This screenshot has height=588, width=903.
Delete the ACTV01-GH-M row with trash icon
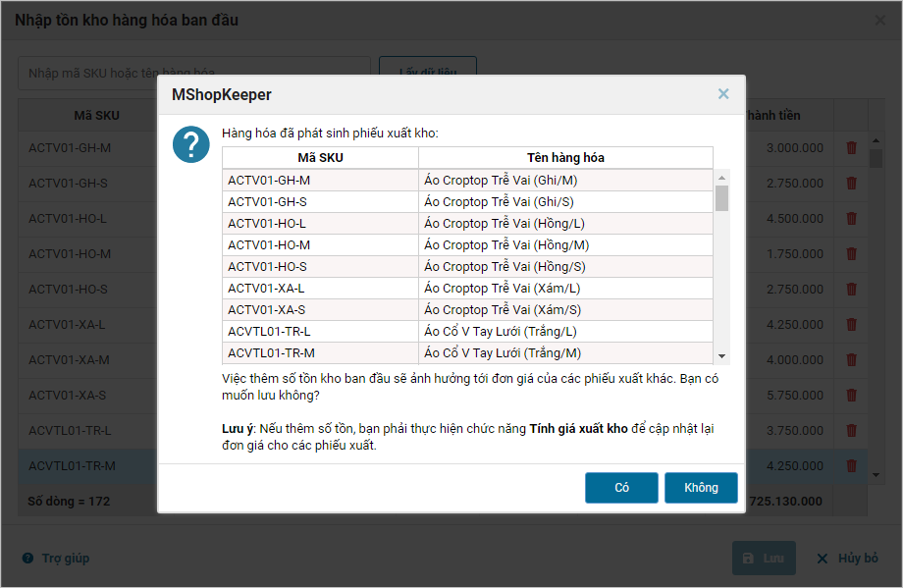(851, 148)
